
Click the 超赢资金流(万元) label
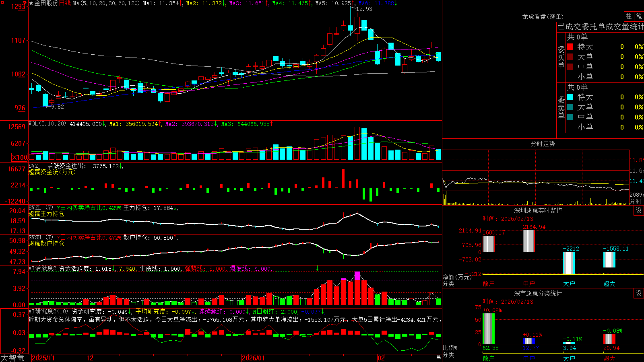(52, 172)
